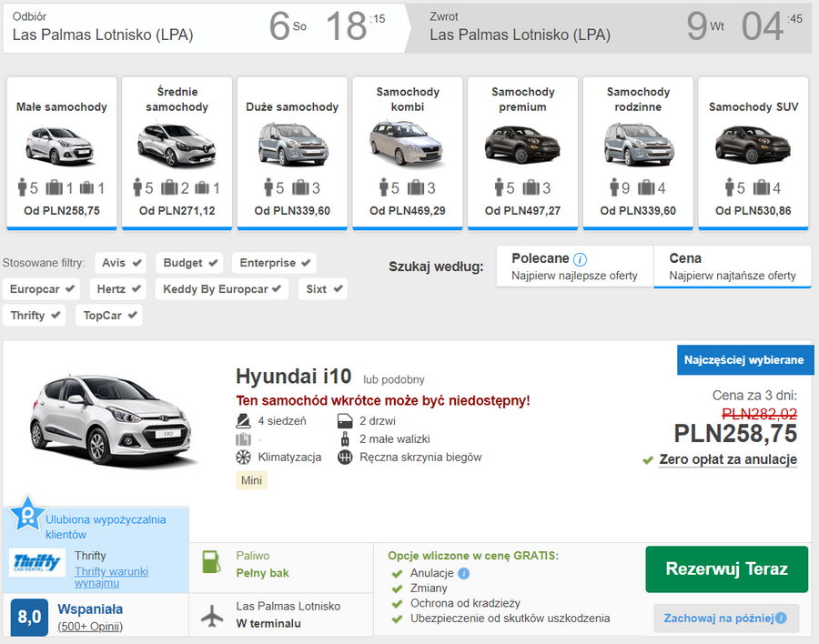The width and height of the screenshot is (819, 644).
Task: Open the 500+ Opinii reviews link
Action: [90, 626]
